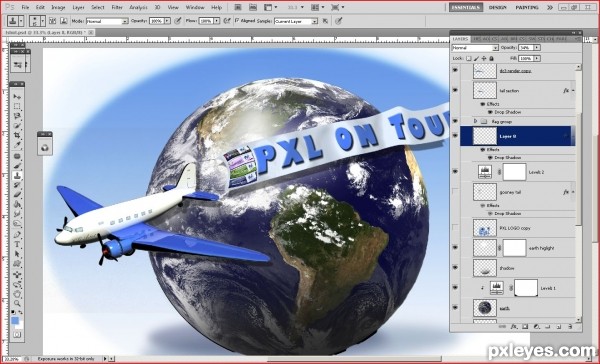Delete layer using trash icon

tap(570, 327)
